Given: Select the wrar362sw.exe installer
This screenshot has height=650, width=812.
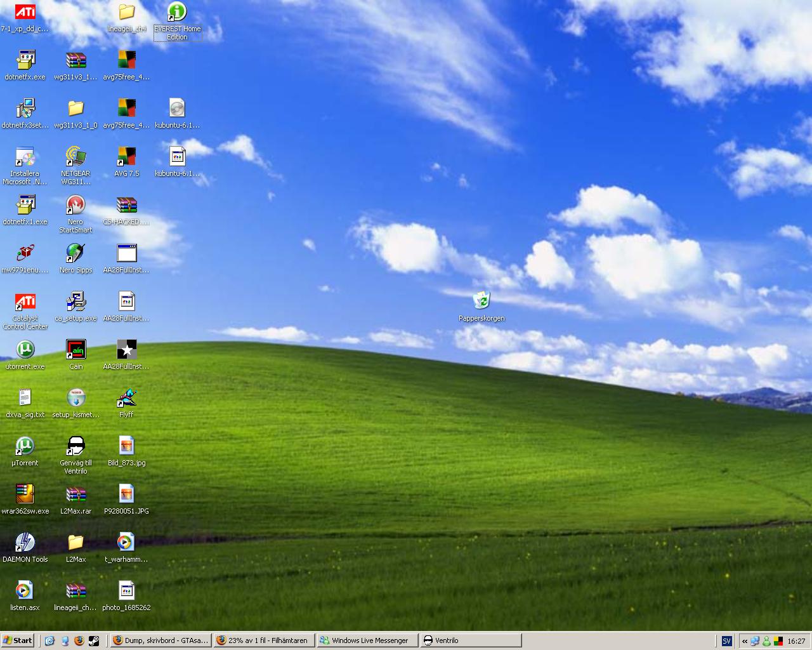Looking at the screenshot, I should point(25,500).
